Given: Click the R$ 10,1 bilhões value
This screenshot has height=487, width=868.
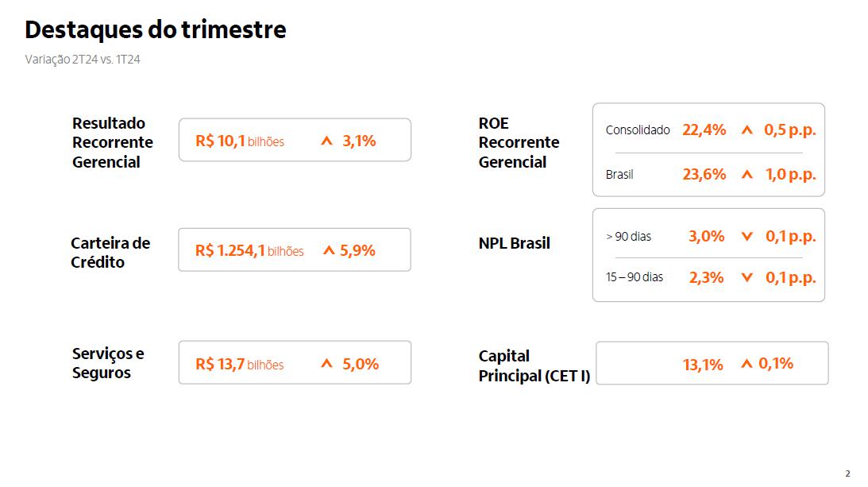Looking at the screenshot, I should tap(240, 141).
